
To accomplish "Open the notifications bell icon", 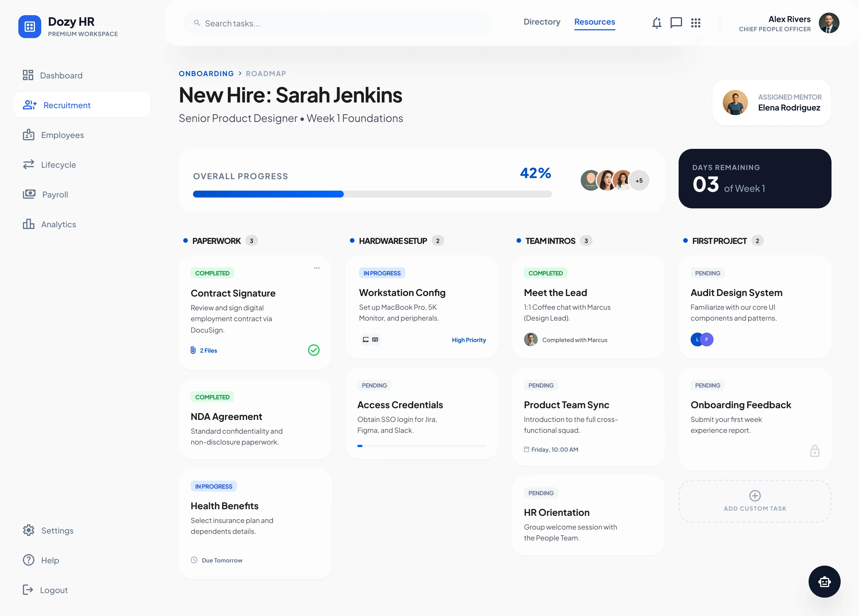I will coord(657,23).
